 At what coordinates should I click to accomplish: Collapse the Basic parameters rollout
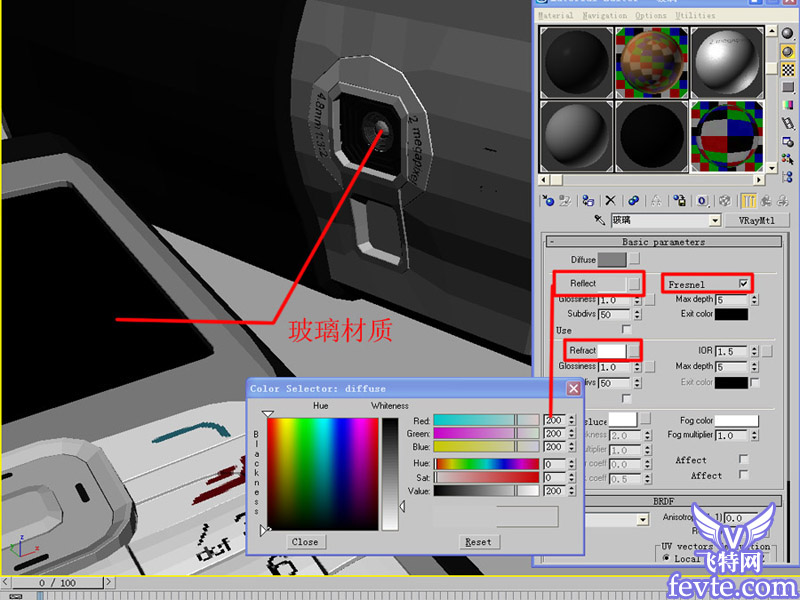click(x=664, y=242)
